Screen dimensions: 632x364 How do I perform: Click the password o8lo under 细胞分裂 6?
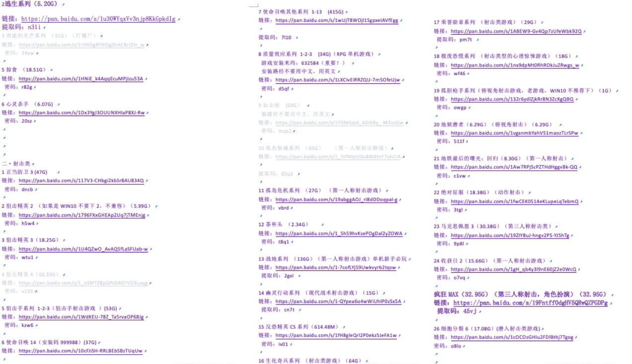coord(456,346)
